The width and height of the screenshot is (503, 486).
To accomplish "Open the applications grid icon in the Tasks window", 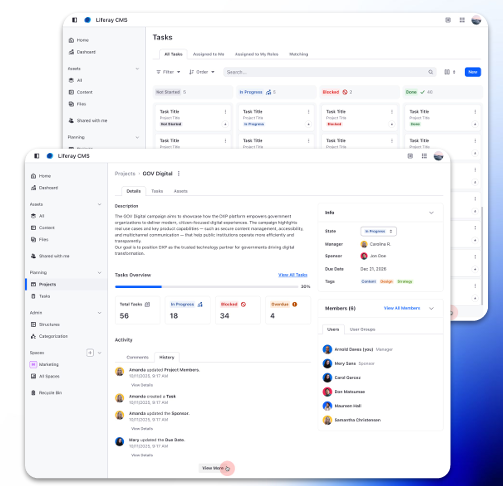I will pyautogui.click(x=462, y=20).
